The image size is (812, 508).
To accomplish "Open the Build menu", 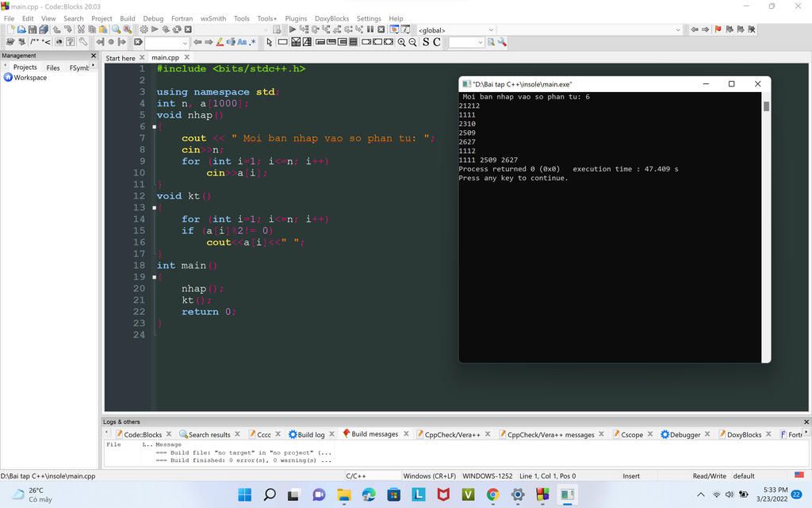I will coord(128,18).
